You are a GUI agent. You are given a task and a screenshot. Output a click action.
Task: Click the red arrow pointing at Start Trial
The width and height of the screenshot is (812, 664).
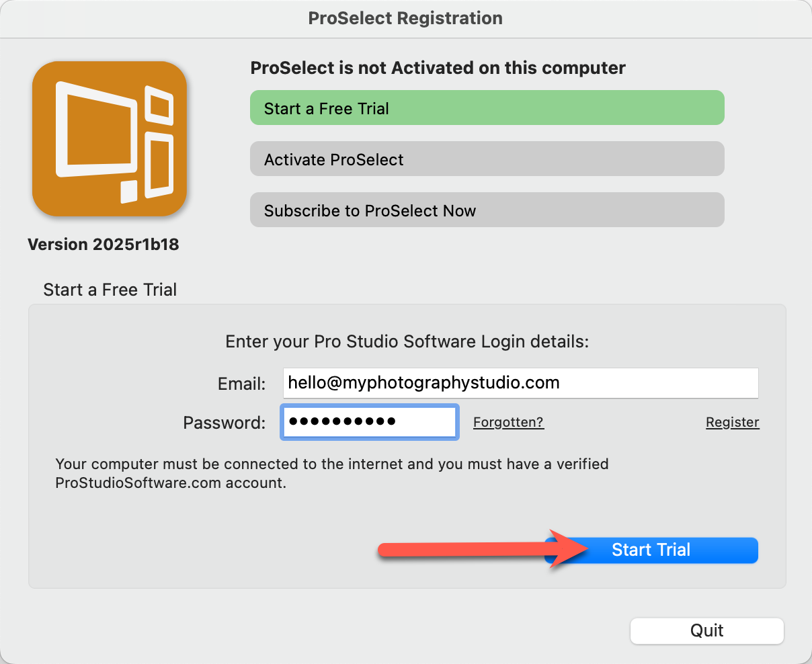pyautogui.click(x=471, y=550)
